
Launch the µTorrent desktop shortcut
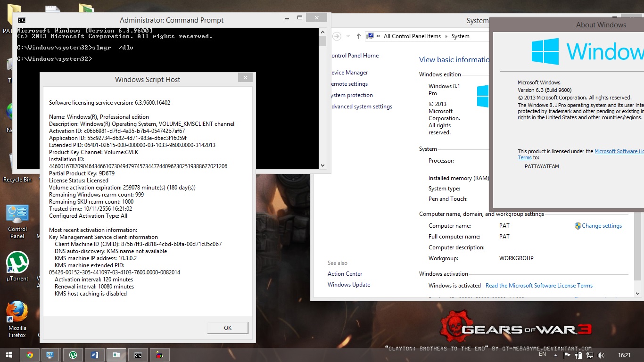pyautogui.click(x=17, y=266)
